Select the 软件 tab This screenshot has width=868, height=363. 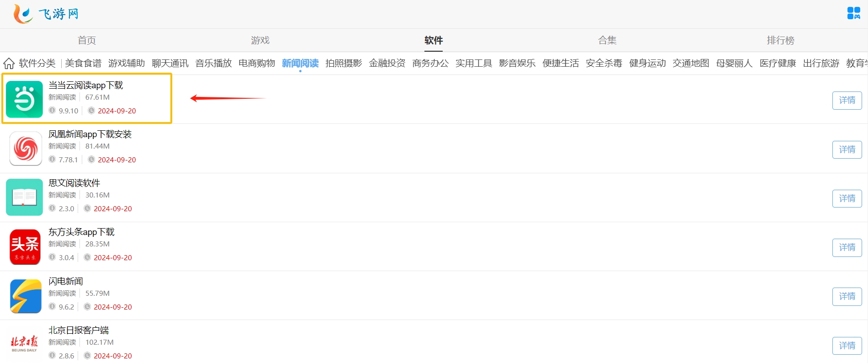(x=434, y=40)
